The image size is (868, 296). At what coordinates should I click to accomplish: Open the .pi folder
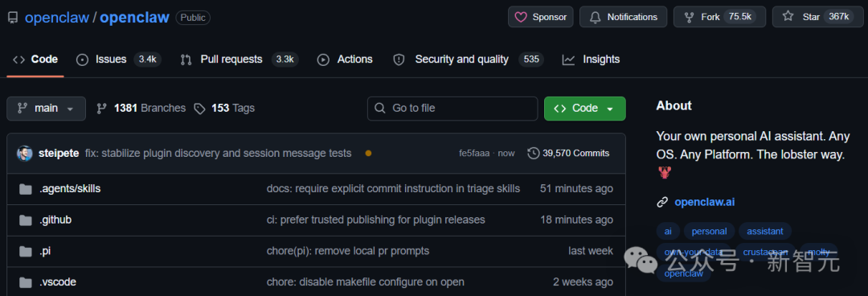coord(45,251)
